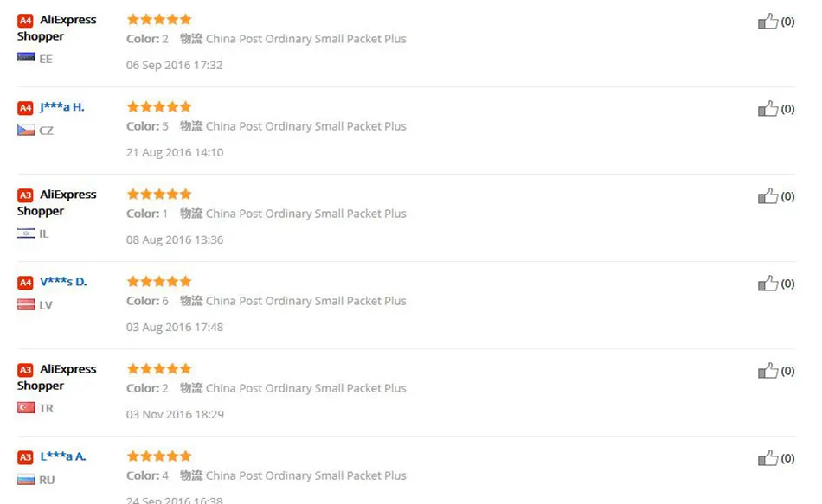Click the five-star rating dated 06 Sep 2016
Screen dimensions: 822x504
pos(159,20)
